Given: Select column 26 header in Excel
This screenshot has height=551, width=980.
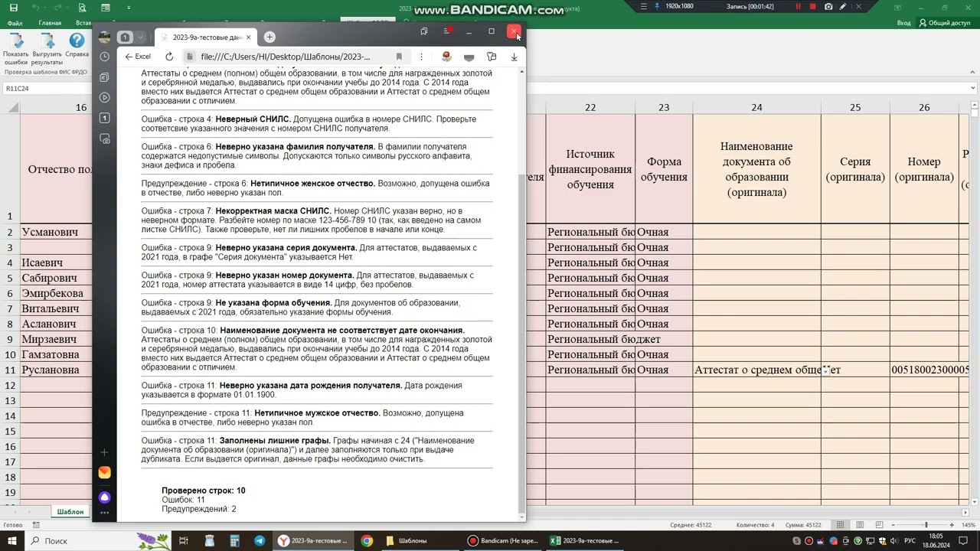Looking at the screenshot, I should (924, 107).
